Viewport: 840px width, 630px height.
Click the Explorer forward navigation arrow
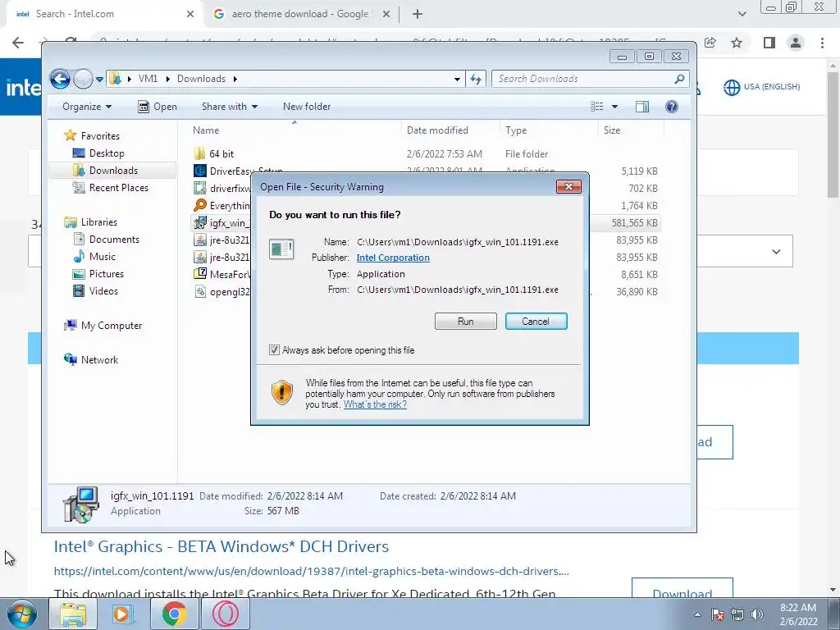83,80
